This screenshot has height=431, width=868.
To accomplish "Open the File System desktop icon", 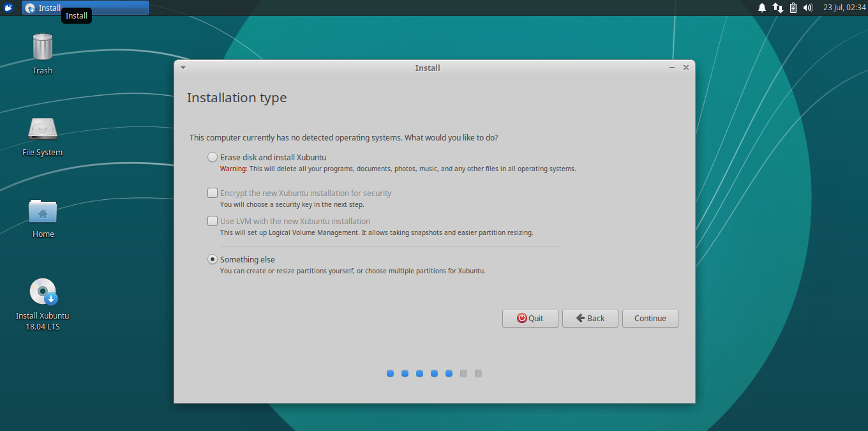I will 43,129.
